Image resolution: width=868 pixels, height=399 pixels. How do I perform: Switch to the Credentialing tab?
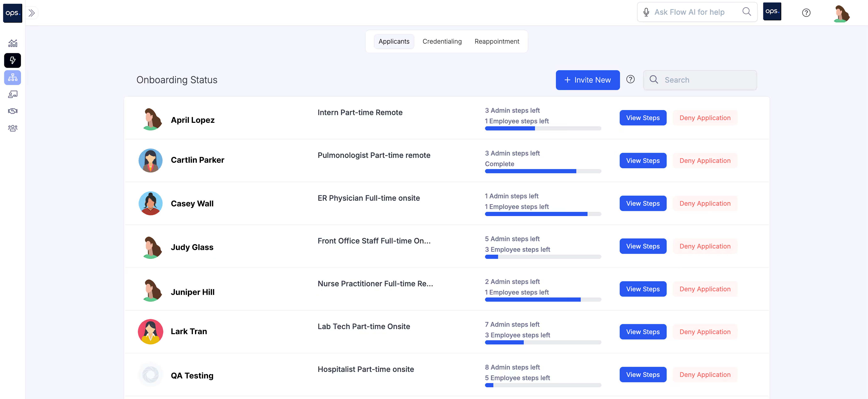[442, 41]
